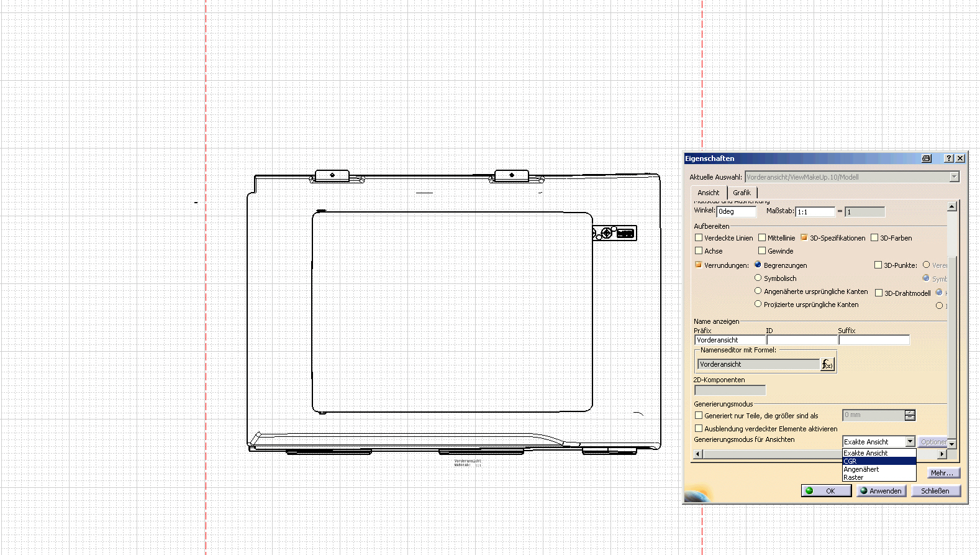980x555 pixels.
Task: Enable 3D-Farben checkbox
Action: [874, 237]
